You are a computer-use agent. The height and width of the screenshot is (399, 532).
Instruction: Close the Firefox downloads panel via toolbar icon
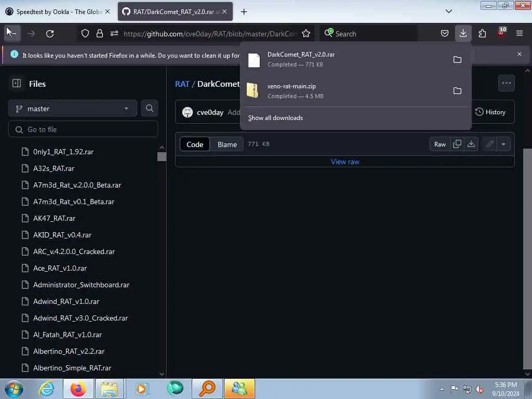point(463,33)
